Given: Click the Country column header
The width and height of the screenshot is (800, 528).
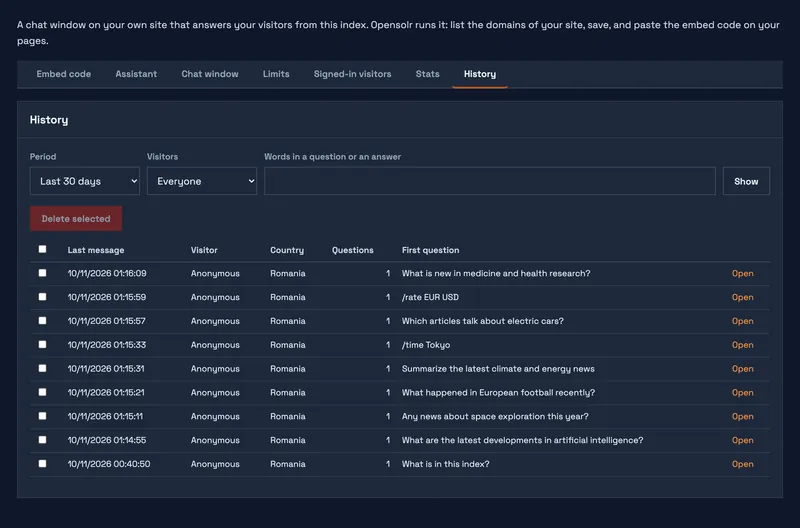Looking at the screenshot, I should coord(287,250).
